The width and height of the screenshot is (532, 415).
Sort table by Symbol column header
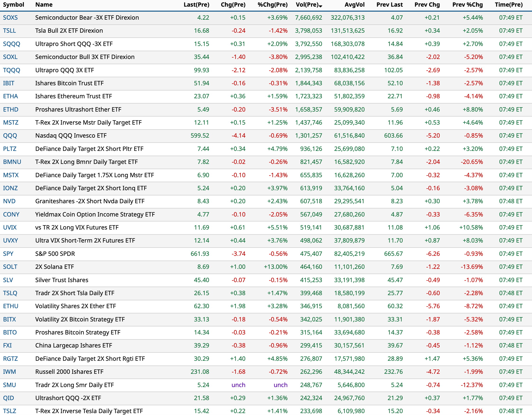pos(14,5)
